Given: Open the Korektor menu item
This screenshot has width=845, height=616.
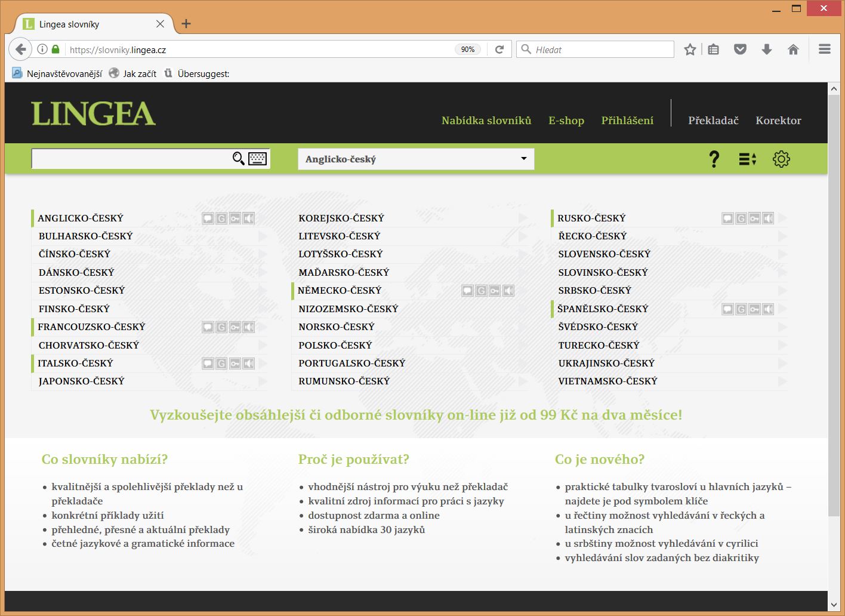Looking at the screenshot, I should tap(778, 121).
